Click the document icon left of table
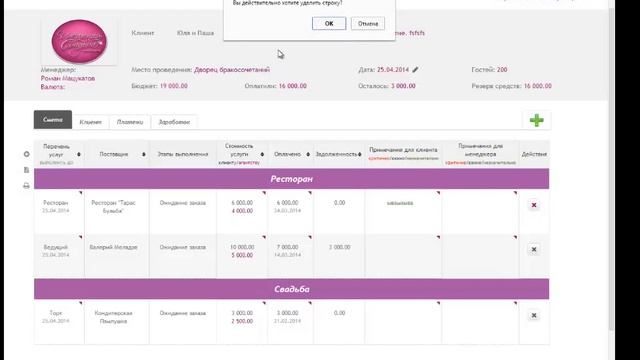The height and width of the screenshot is (360, 640). click(27, 170)
